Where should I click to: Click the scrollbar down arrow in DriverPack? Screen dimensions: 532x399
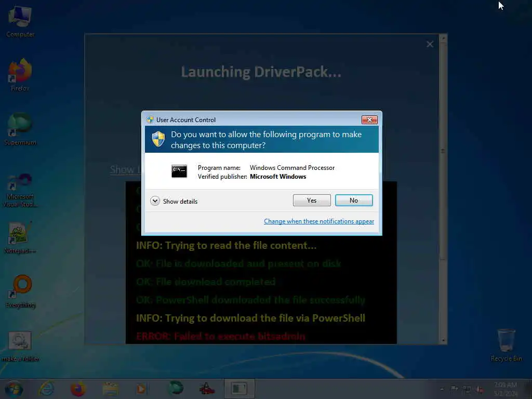(443, 340)
